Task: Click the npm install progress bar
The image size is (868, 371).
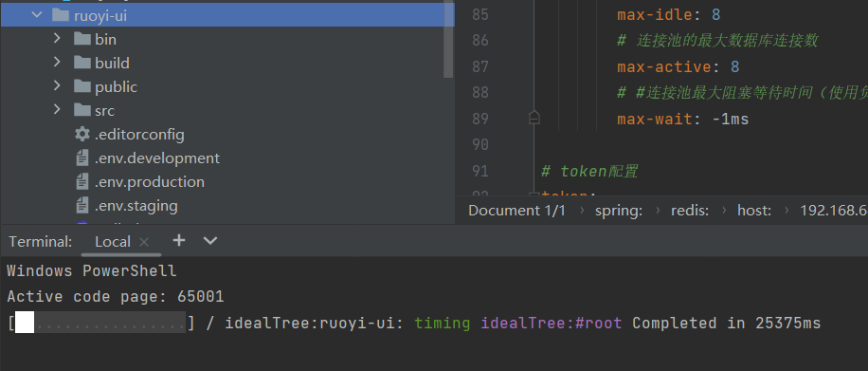Action: tap(100, 323)
